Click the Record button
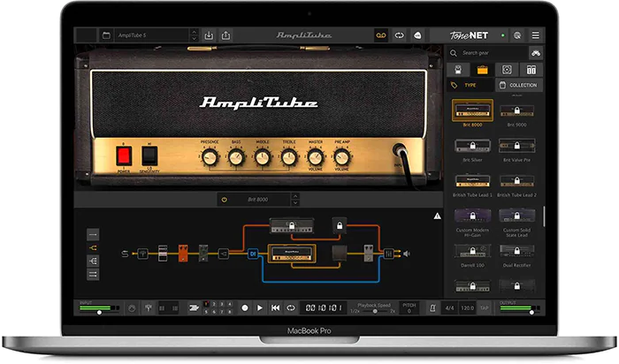This screenshot has height=364, width=619. click(245, 308)
